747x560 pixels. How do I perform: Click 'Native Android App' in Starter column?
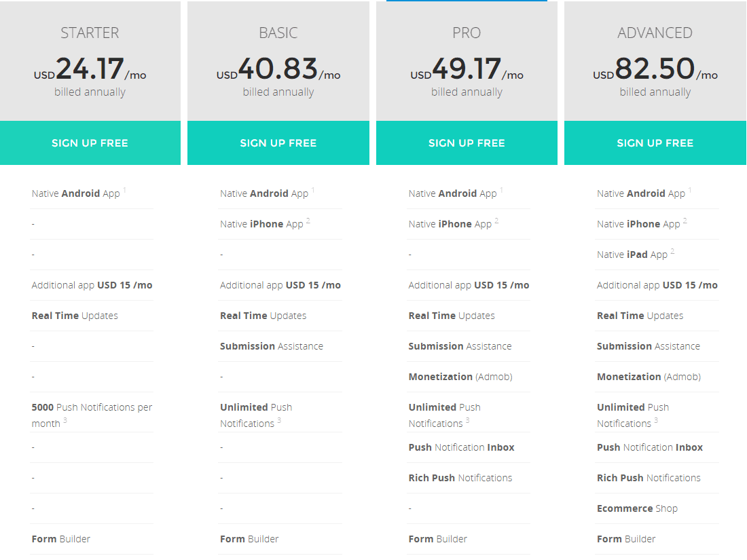(x=76, y=193)
